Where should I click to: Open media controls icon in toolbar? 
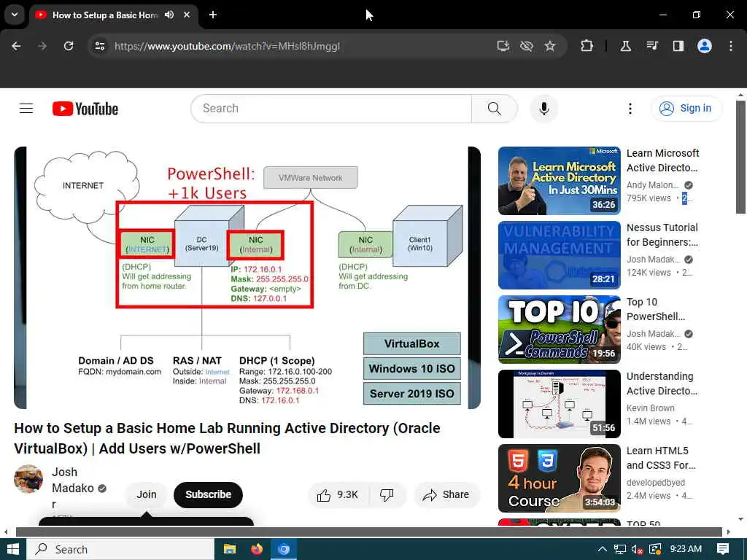click(x=651, y=46)
